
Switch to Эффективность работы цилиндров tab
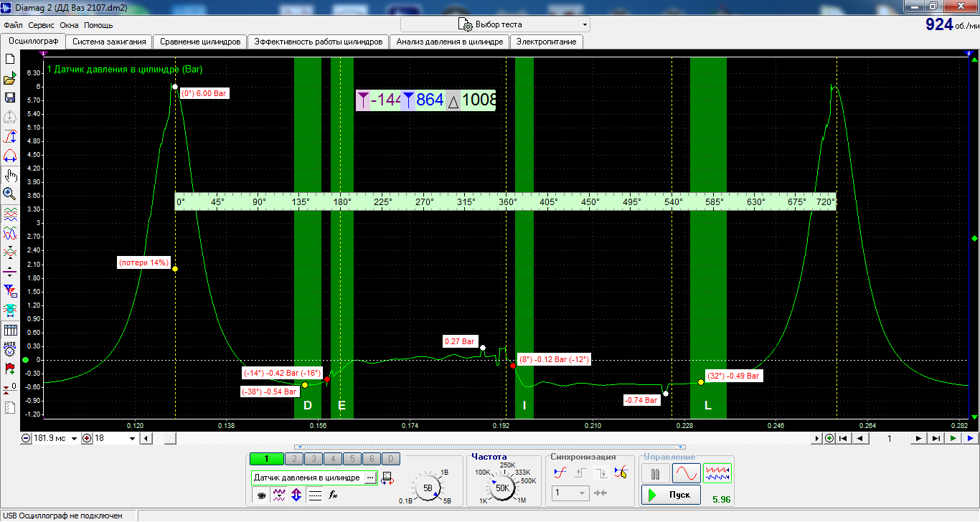point(319,42)
